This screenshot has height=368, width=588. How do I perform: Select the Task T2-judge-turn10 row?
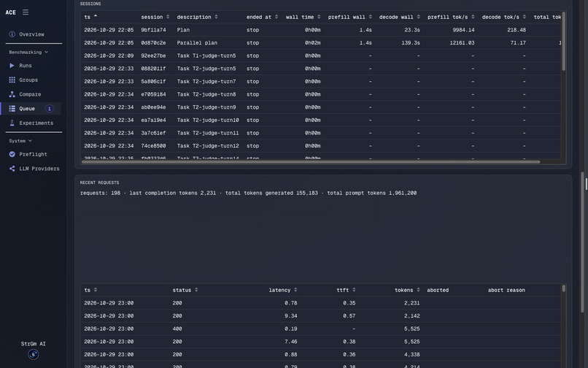320,120
